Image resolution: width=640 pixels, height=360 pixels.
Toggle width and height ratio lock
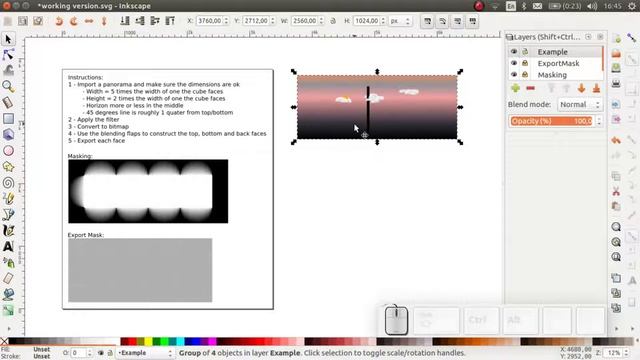tap(333, 21)
